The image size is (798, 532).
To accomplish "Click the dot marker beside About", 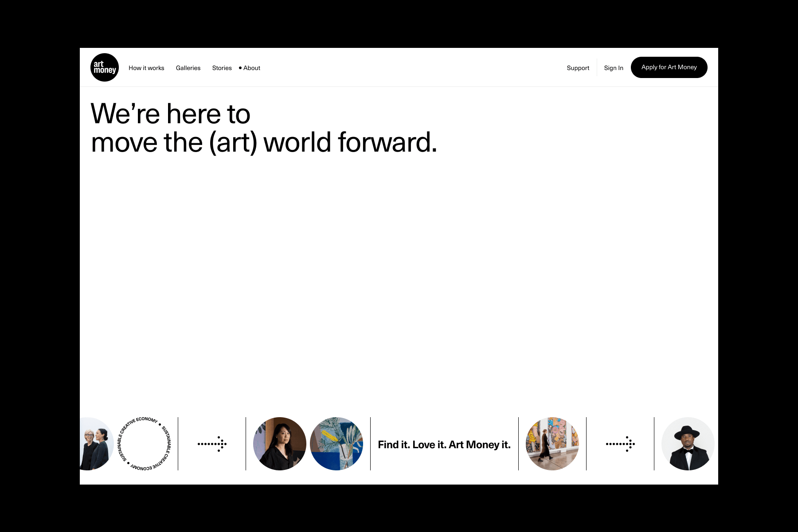I will [x=240, y=68].
